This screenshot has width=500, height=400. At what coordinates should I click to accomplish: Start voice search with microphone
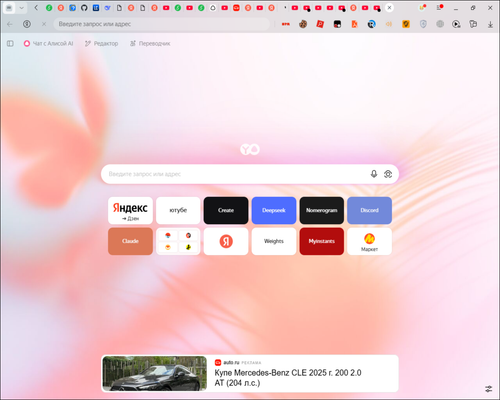(374, 174)
